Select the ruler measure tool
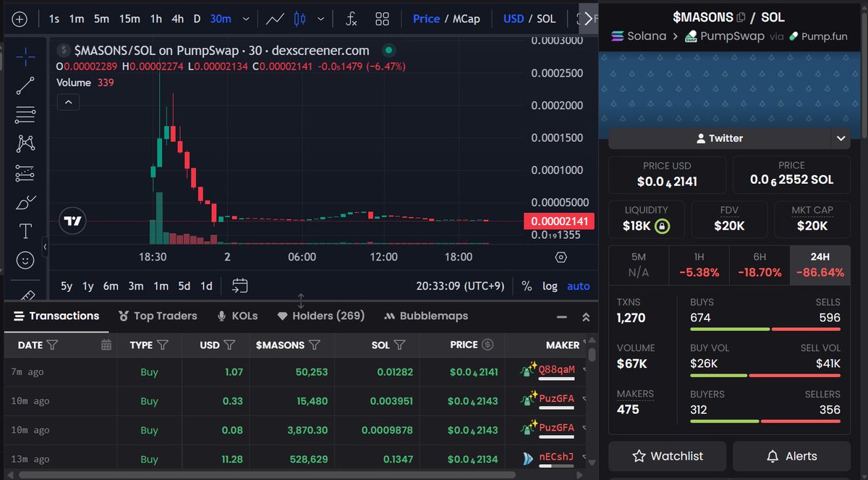Screen dimensions: 868x480 (x=27, y=295)
